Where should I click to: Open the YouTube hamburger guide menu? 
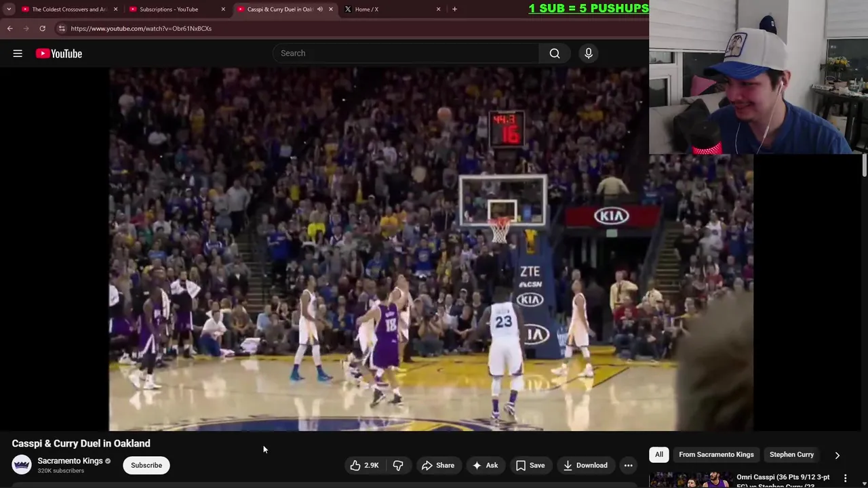click(18, 54)
